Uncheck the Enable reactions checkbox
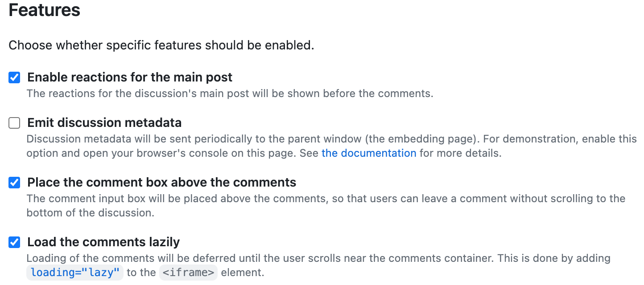Image resolution: width=644 pixels, height=285 pixels. pos(14,78)
